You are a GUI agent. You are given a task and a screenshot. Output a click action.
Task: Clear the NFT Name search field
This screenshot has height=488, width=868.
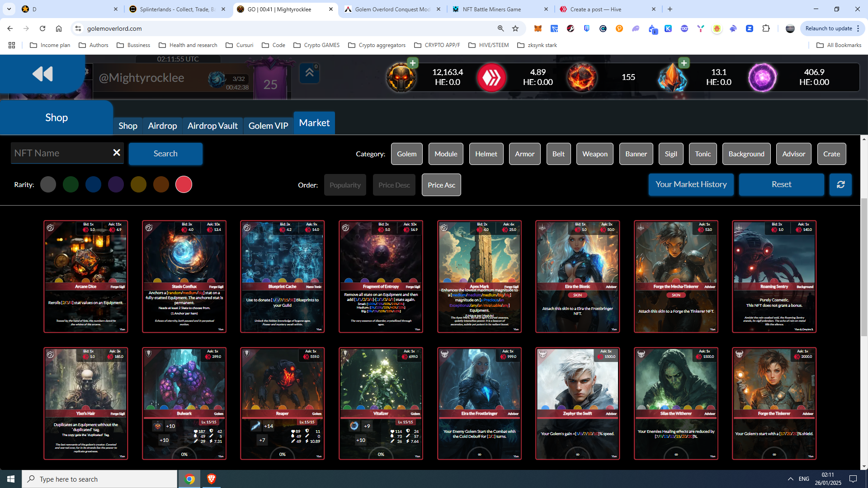coord(116,153)
